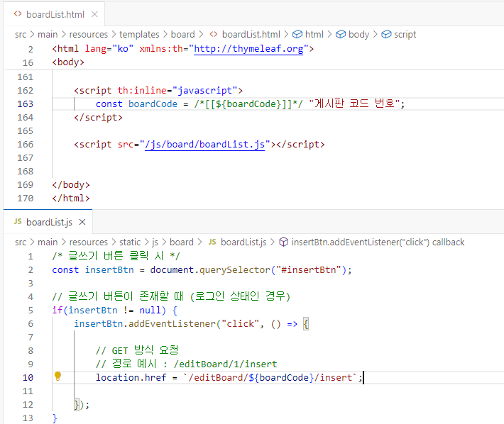
Task: Click 'querySelector' on JS line 2
Action: coord(235,270)
